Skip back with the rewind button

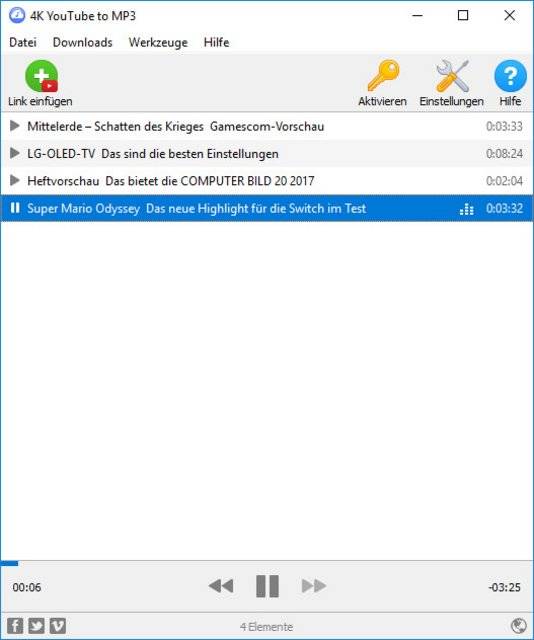221,586
